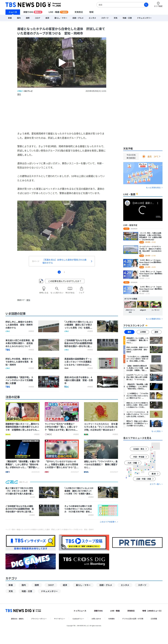Click the 愛知 related tag
The image size is (168, 644).
coord(28,300)
